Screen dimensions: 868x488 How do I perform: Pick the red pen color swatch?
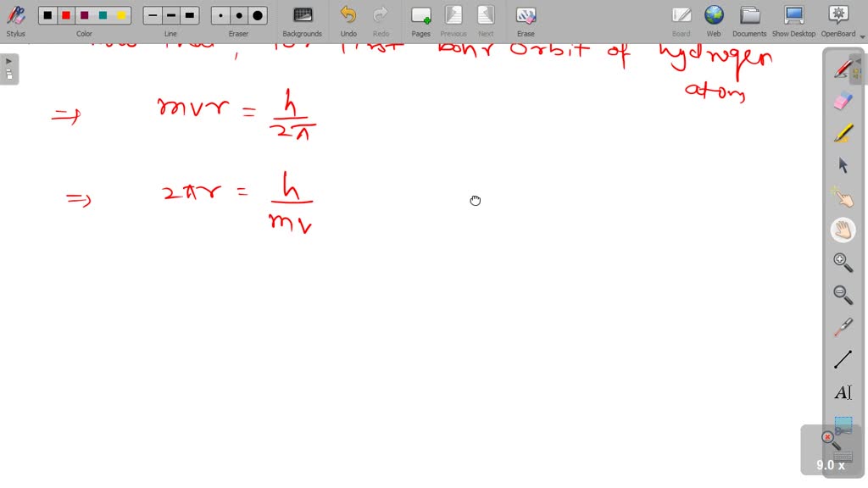pyautogui.click(x=66, y=15)
